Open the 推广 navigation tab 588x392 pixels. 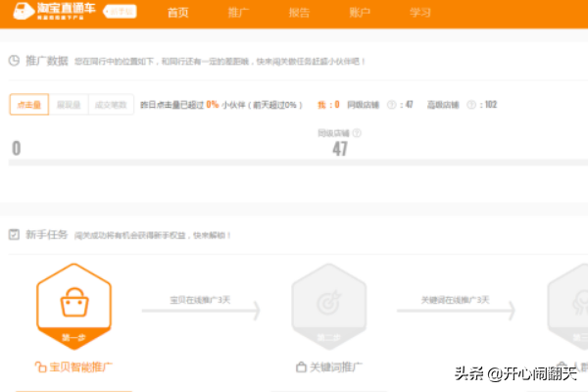tap(238, 13)
